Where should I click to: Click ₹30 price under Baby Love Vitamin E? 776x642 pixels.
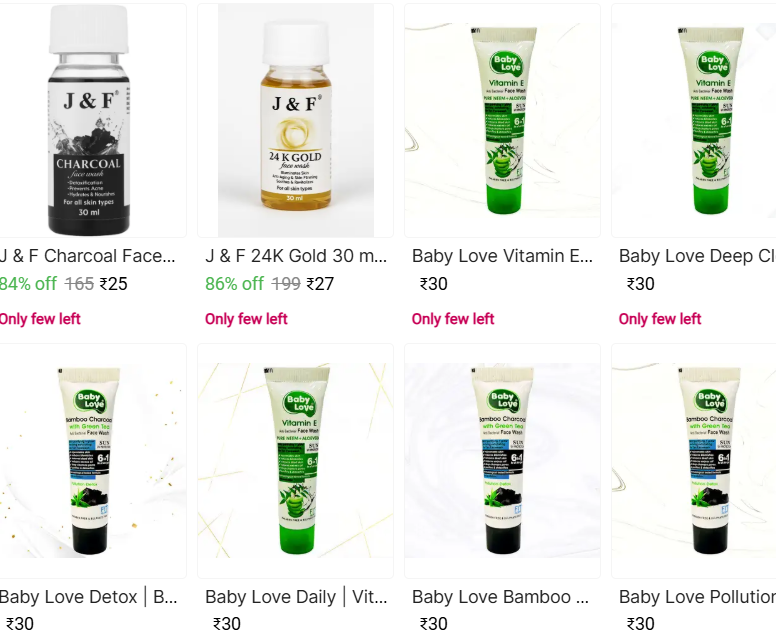434,284
